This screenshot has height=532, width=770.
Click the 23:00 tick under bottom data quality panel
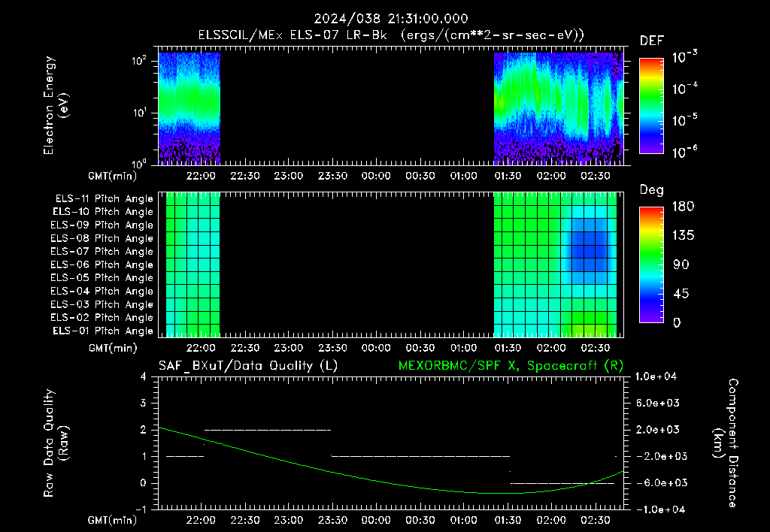[288, 520]
